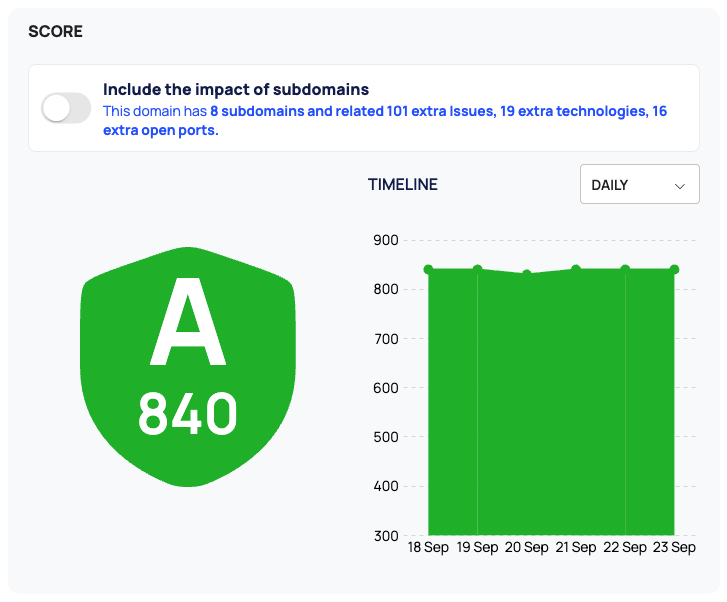This screenshot has height=602, width=727.
Task: Click the 21 Sep x-axis date label
Action: click(576, 547)
